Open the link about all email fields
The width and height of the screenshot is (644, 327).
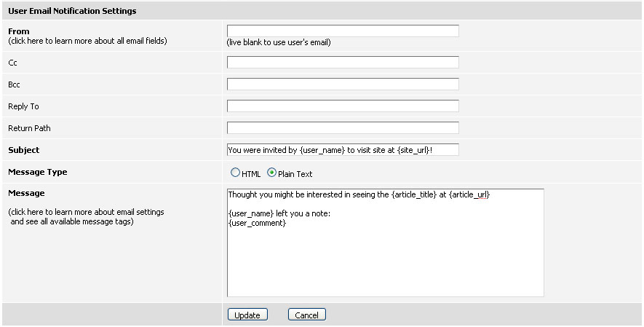point(87,41)
